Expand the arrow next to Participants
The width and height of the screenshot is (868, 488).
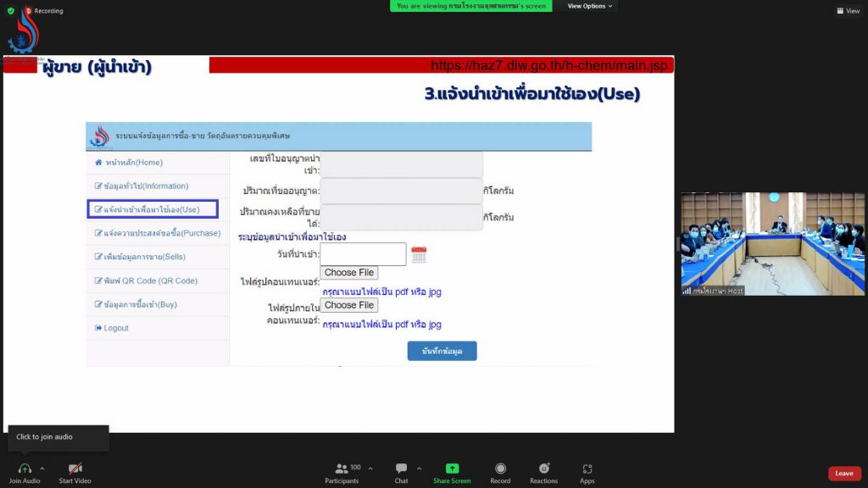370,467
